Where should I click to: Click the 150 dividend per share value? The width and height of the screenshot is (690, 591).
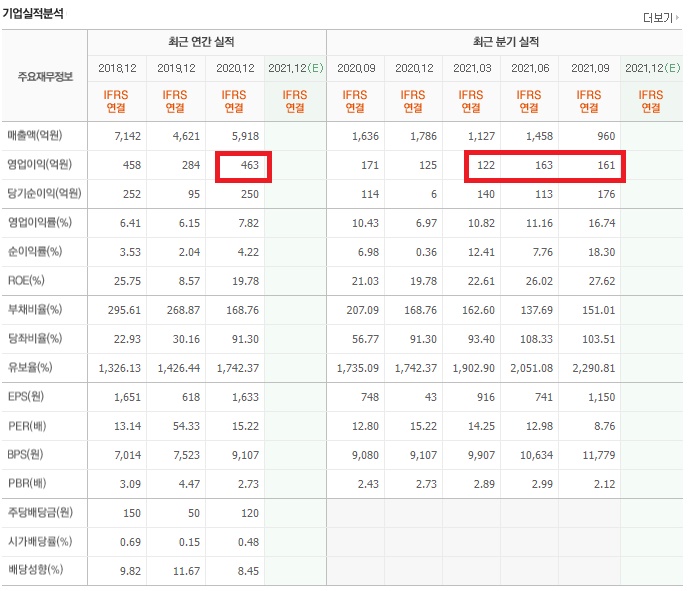coord(132,514)
